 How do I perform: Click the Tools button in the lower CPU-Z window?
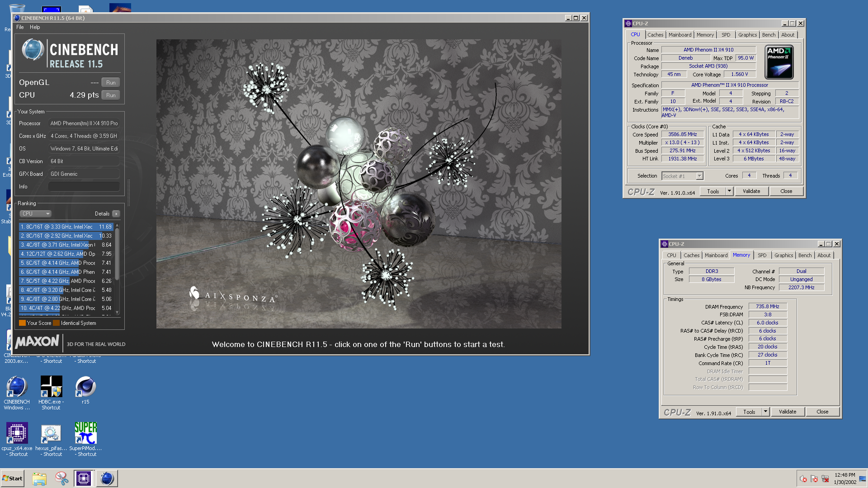749,412
